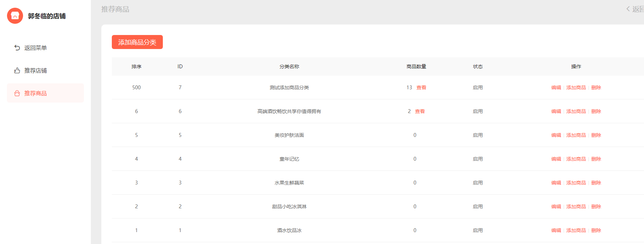Click the 商品数量 column header
This screenshot has height=244, width=644.
417,67
